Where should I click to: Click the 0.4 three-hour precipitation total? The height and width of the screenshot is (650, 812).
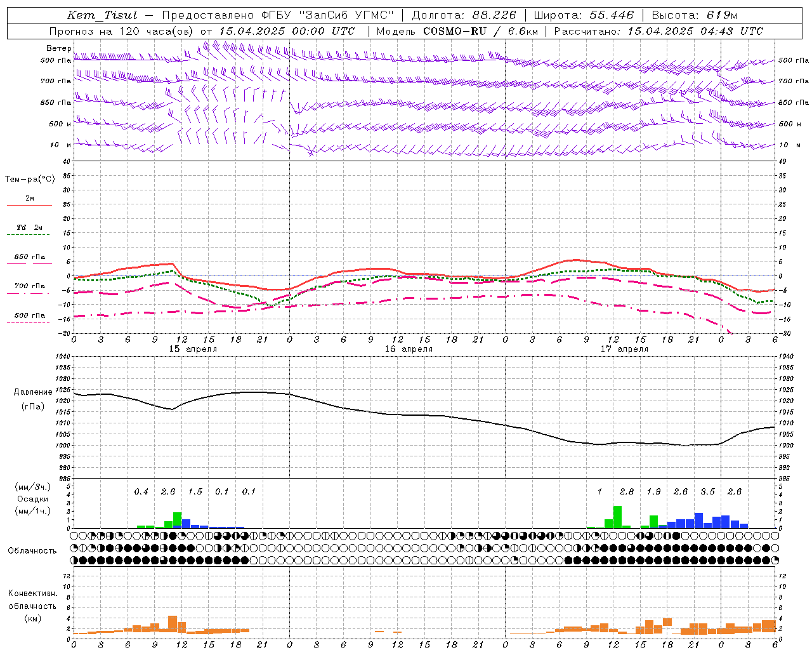[141, 492]
